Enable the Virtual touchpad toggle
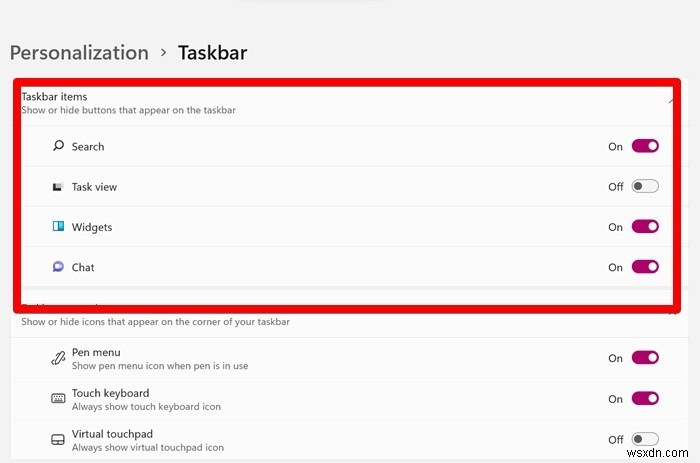The width and height of the screenshot is (700, 463). [x=645, y=439]
